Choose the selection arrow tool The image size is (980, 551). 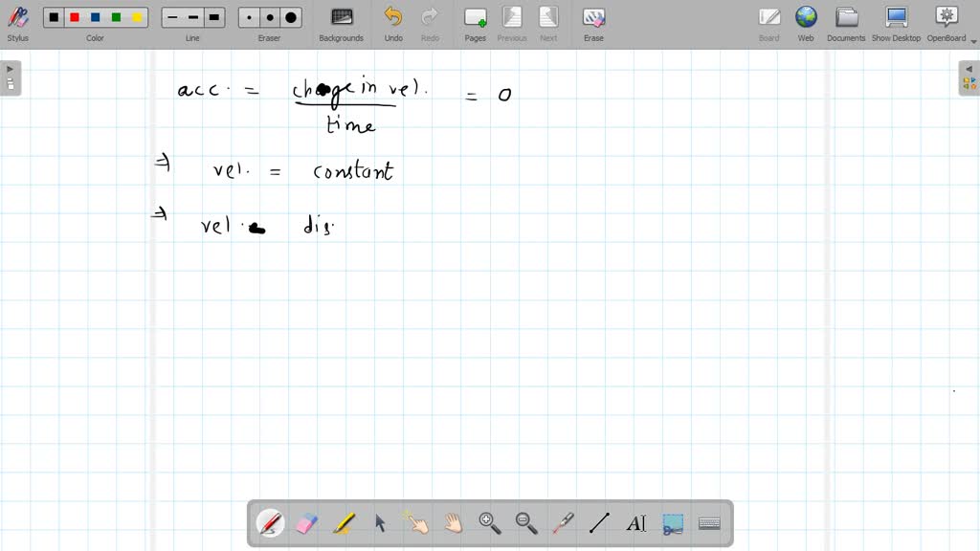coord(379,523)
